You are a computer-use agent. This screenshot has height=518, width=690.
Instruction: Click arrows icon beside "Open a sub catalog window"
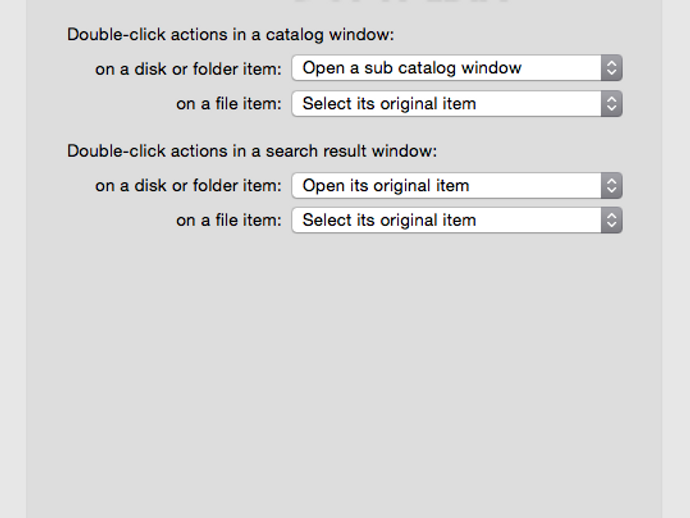click(612, 69)
